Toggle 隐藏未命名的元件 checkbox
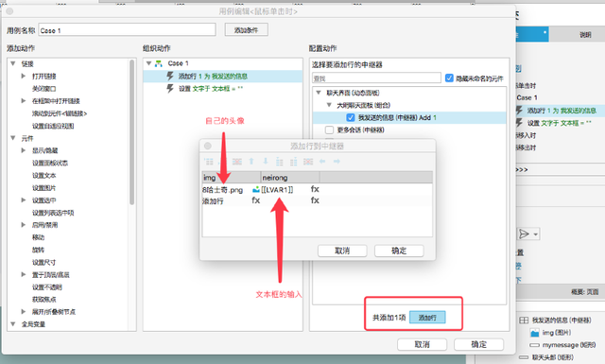 (449, 78)
